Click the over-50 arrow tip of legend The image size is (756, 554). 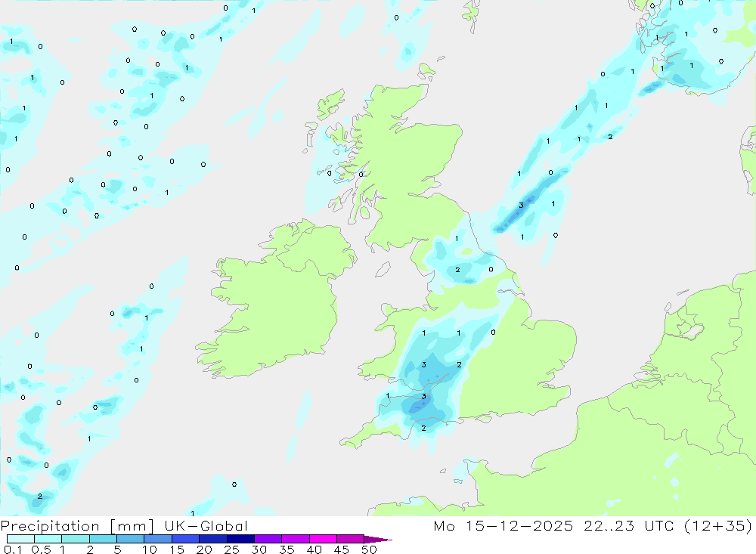pos(379,539)
